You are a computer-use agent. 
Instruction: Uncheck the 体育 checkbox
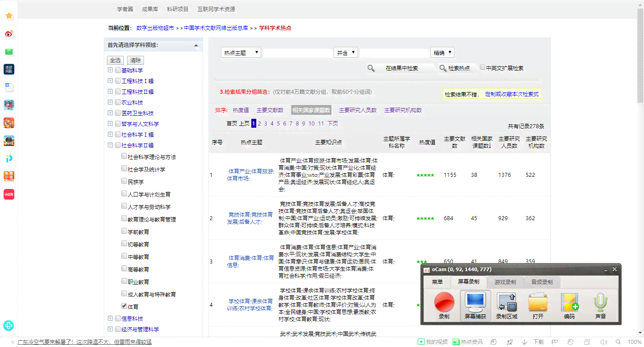(124, 306)
